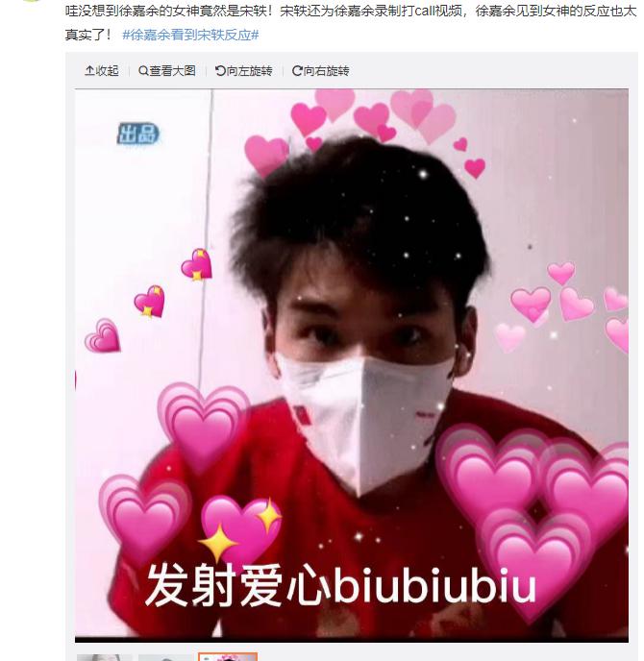Select the first thumbnail below the image

click(x=104, y=657)
